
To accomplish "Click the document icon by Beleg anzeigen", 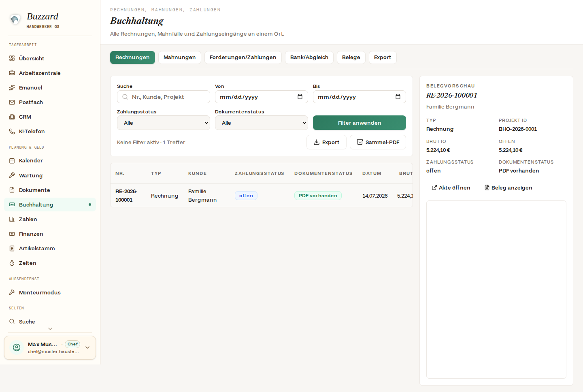I will coord(487,187).
